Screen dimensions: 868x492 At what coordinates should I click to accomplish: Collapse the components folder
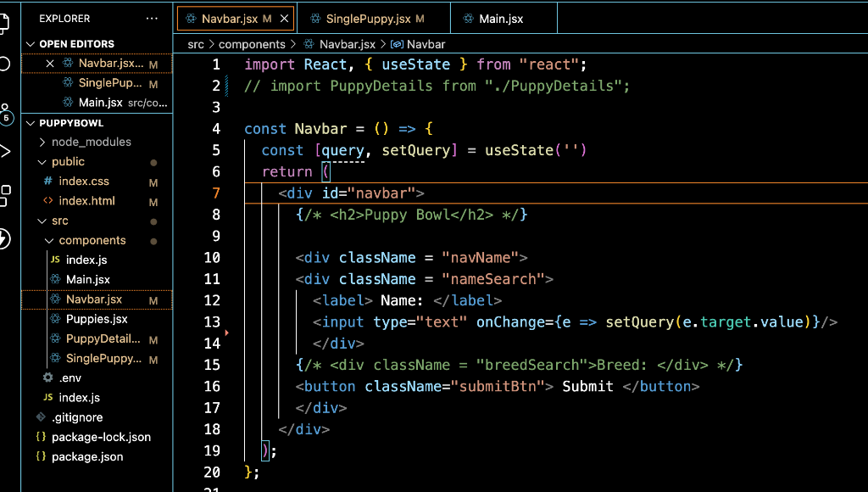coord(49,240)
